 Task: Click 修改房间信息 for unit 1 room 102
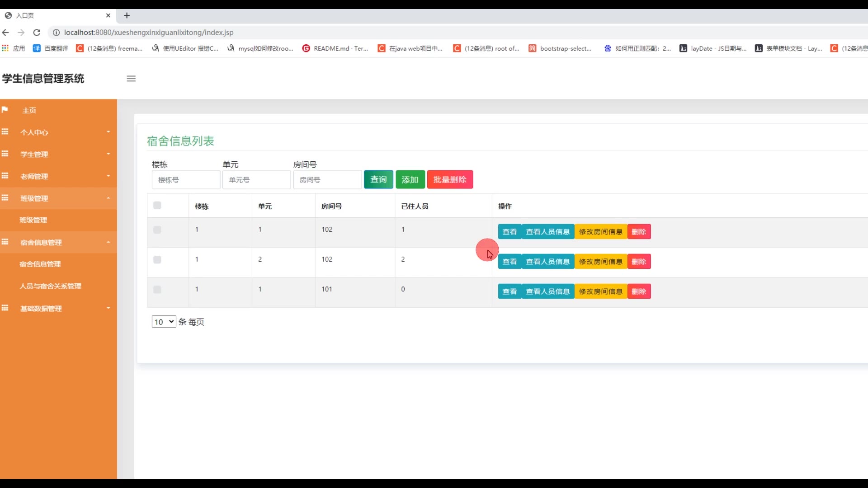pyautogui.click(x=600, y=232)
